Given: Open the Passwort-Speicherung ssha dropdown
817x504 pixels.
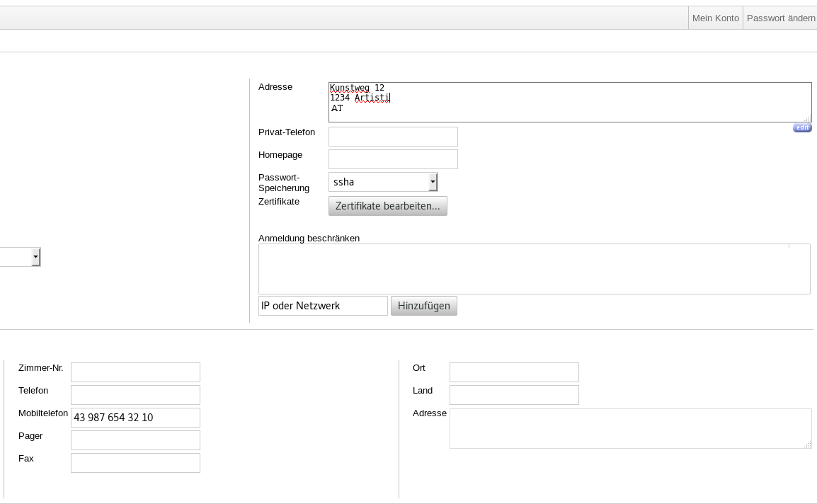Looking at the screenshot, I should (383, 182).
